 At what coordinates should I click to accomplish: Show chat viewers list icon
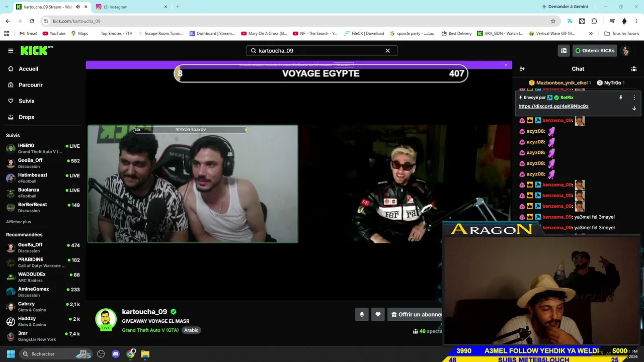634,69
